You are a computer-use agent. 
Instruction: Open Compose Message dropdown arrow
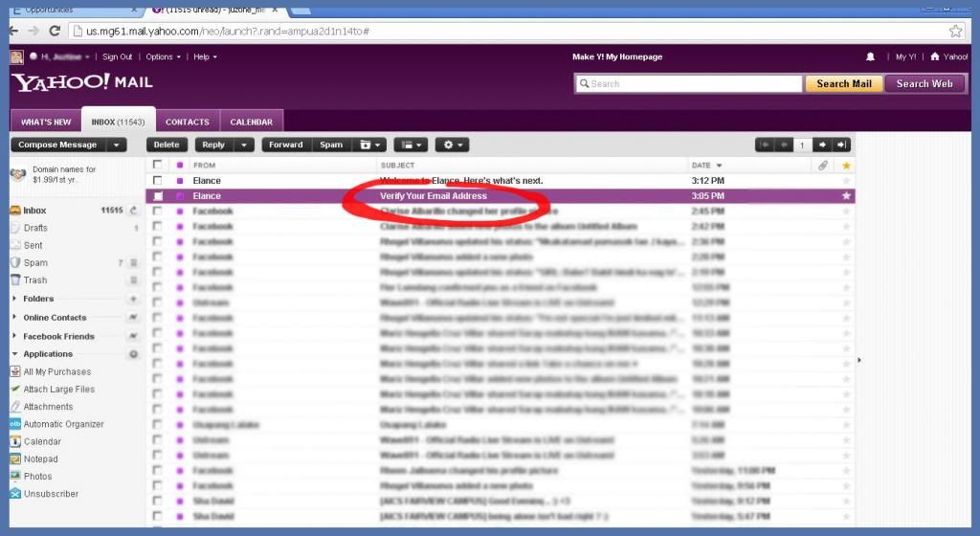[116, 145]
